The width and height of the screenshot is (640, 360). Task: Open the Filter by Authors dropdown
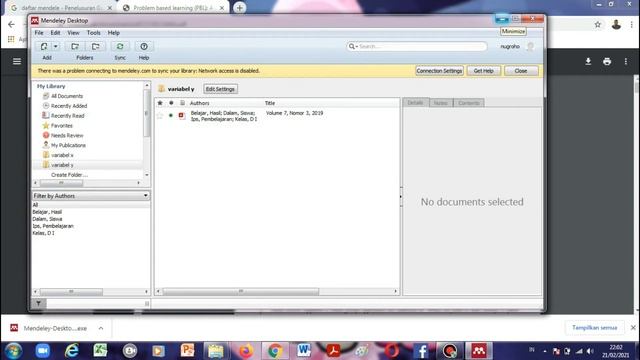tap(91, 196)
